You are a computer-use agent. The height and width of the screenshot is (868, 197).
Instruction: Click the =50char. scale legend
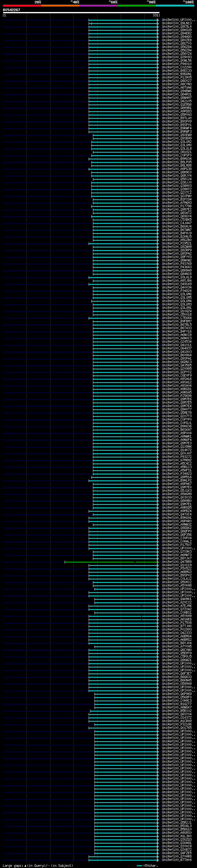click(x=147, y=865)
